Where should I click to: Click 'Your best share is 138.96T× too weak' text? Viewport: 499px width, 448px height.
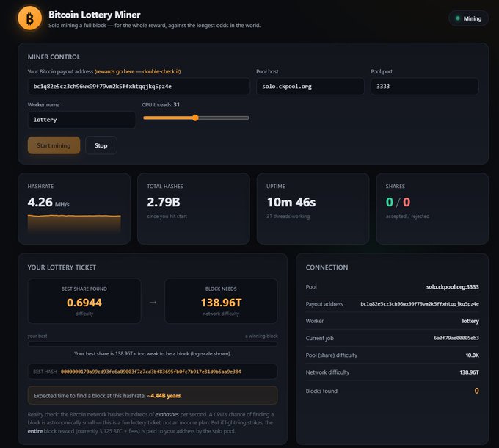click(153, 353)
